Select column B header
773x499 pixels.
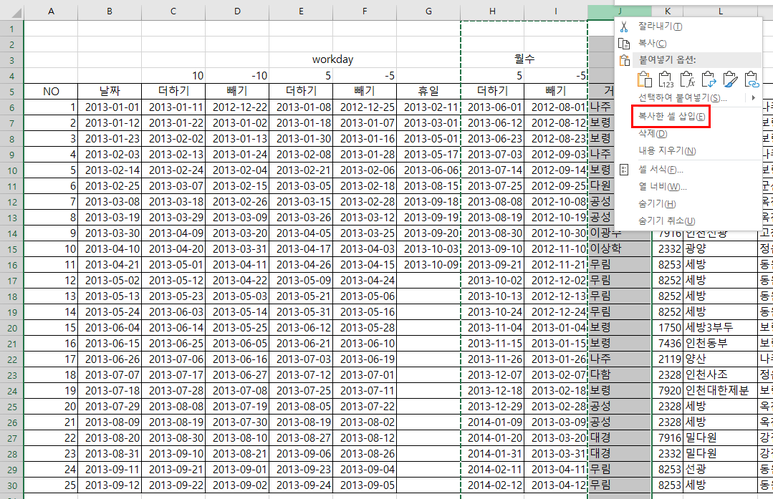pyautogui.click(x=109, y=11)
